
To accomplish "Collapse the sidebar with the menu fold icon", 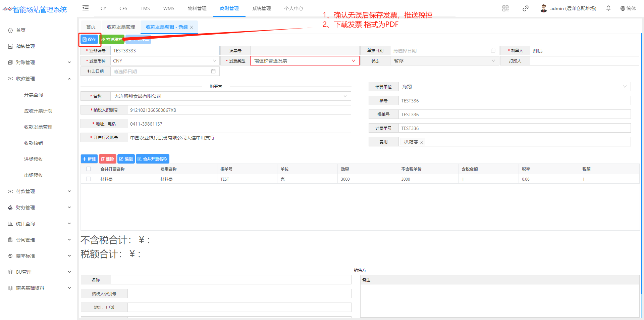I will (x=86, y=8).
